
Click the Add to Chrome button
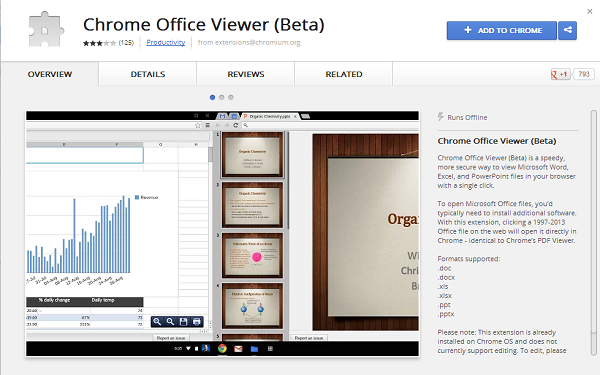click(x=502, y=30)
